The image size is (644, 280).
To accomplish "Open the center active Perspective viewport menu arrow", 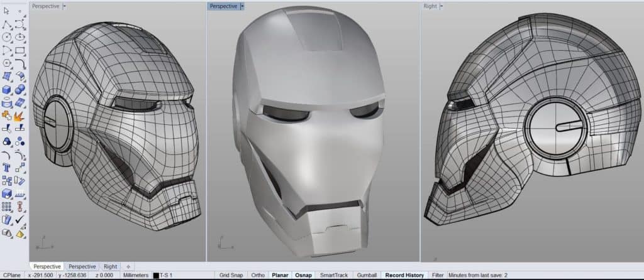I will tap(243, 6).
